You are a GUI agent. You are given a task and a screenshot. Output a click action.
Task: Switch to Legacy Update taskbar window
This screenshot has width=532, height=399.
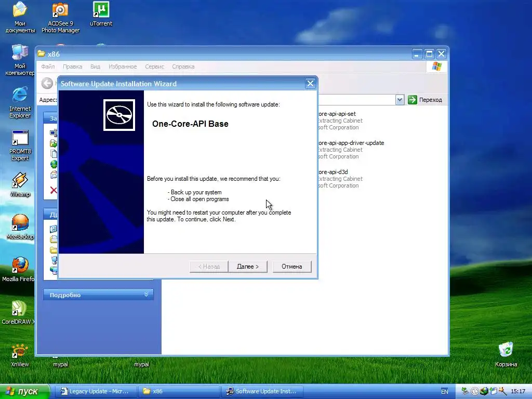pyautogui.click(x=96, y=391)
